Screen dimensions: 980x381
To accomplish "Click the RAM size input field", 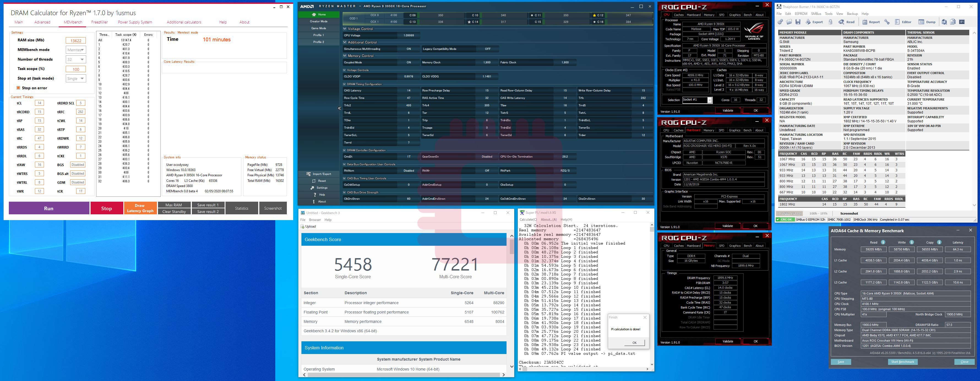I will click(76, 40).
